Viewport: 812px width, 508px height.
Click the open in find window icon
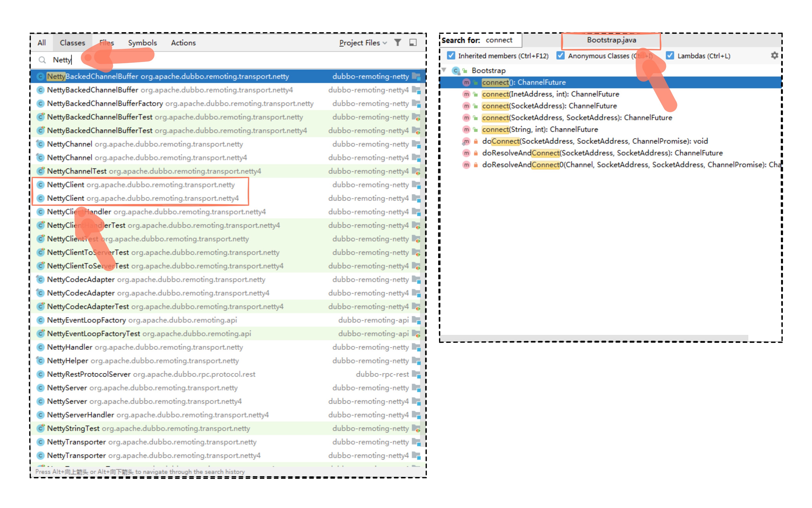tap(413, 43)
